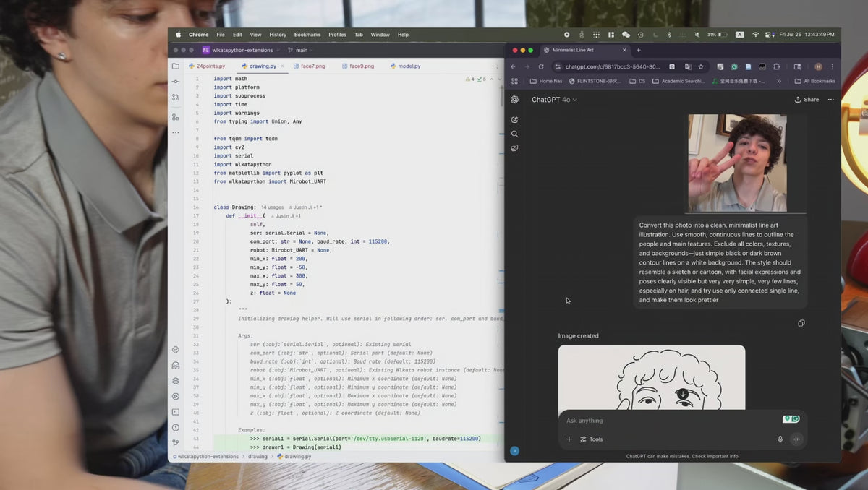Click the microphone dictate icon in prompt box
Viewport: 868px width, 490px height.
click(780, 439)
